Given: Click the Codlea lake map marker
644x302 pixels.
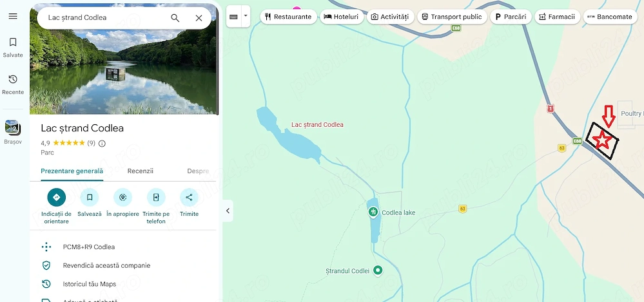Looking at the screenshot, I should [x=373, y=212].
